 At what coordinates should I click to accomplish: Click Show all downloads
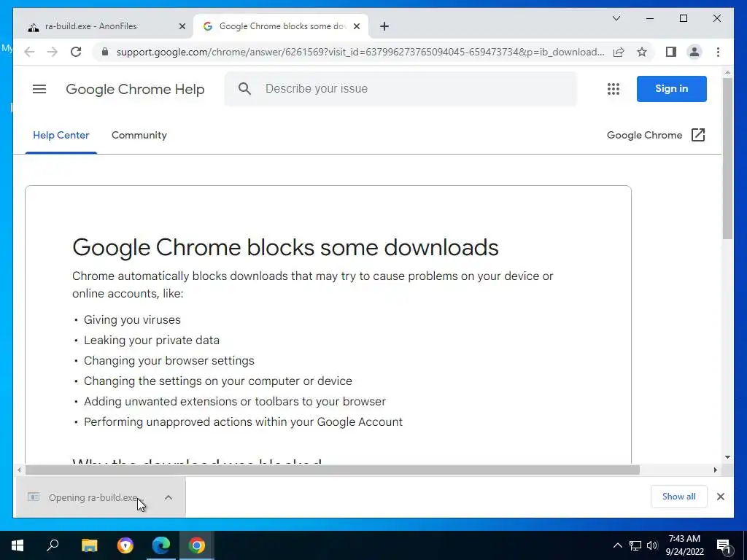[679, 497]
